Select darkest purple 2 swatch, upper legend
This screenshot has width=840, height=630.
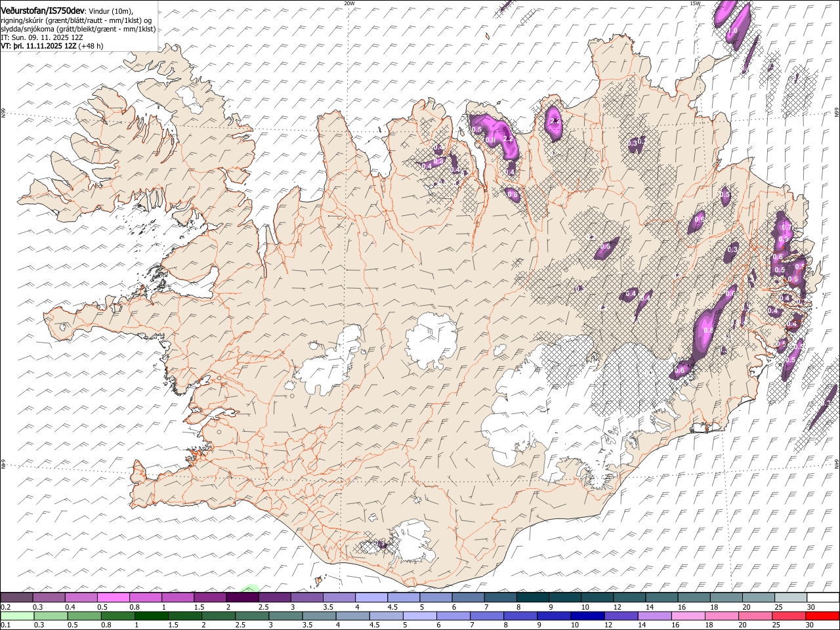[242, 597]
